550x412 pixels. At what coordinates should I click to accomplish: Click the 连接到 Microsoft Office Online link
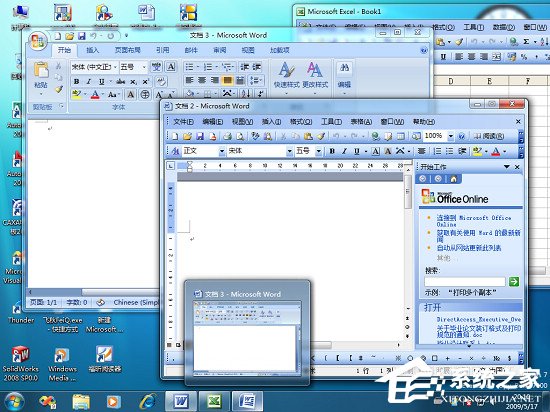474,221
